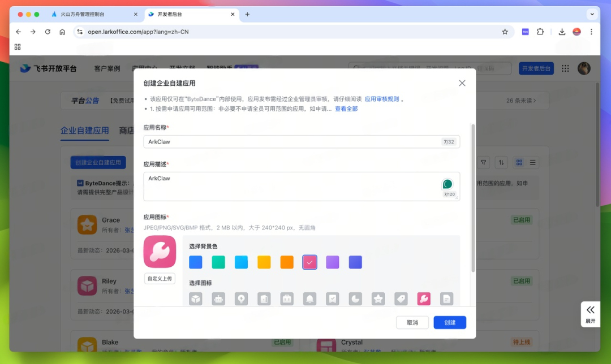The width and height of the screenshot is (611, 364).
Task: Reload the page
Action: coord(48,32)
